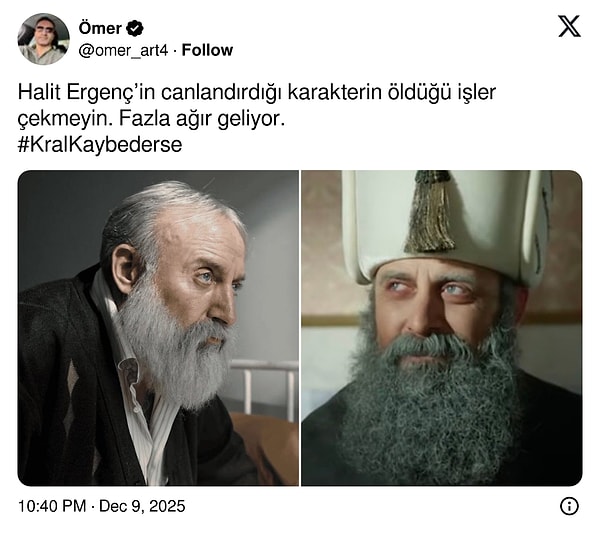Open the left photo of the man in the cardigan
Image resolution: width=600 pixels, height=536 pixels.
click(158, 328)
